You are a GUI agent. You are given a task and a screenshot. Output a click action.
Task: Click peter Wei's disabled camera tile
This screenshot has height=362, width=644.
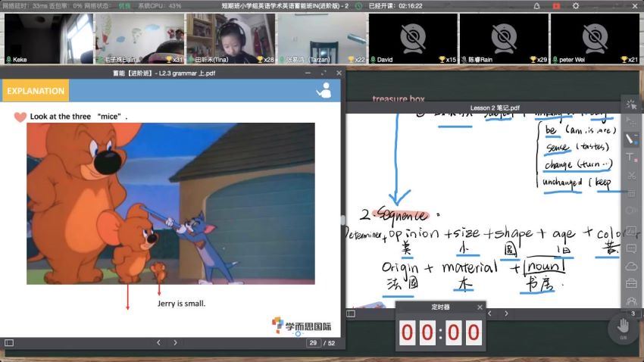click(x=595, y=39)
